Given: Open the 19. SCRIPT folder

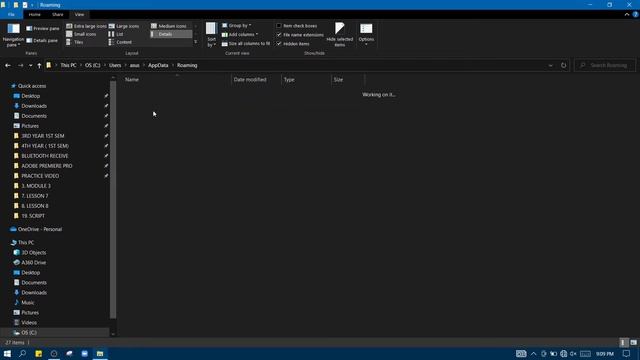Looking at the screenshot, I should click(33, 216).
